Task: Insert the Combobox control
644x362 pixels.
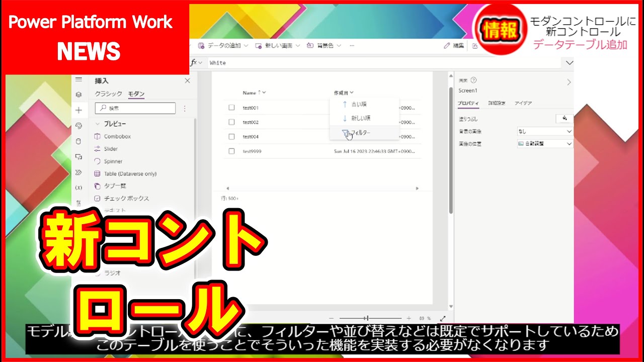Action: pyautogui.click(x=117, y=136)
